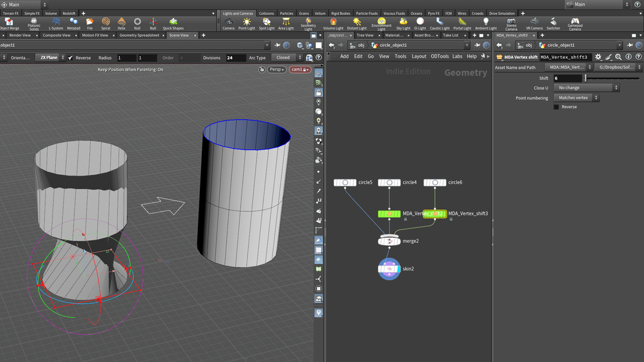The width and height of the screenshot is (644, 362).
Task: Switch to the Geometry Spreadsheet tab
Action: pos(139,35)
